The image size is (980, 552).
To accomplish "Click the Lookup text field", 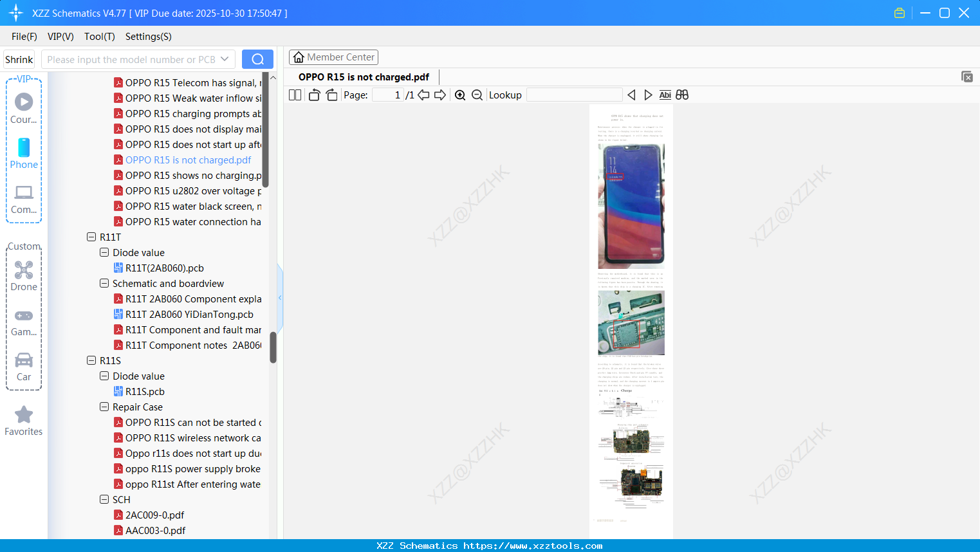I will (x=575, y=95).
